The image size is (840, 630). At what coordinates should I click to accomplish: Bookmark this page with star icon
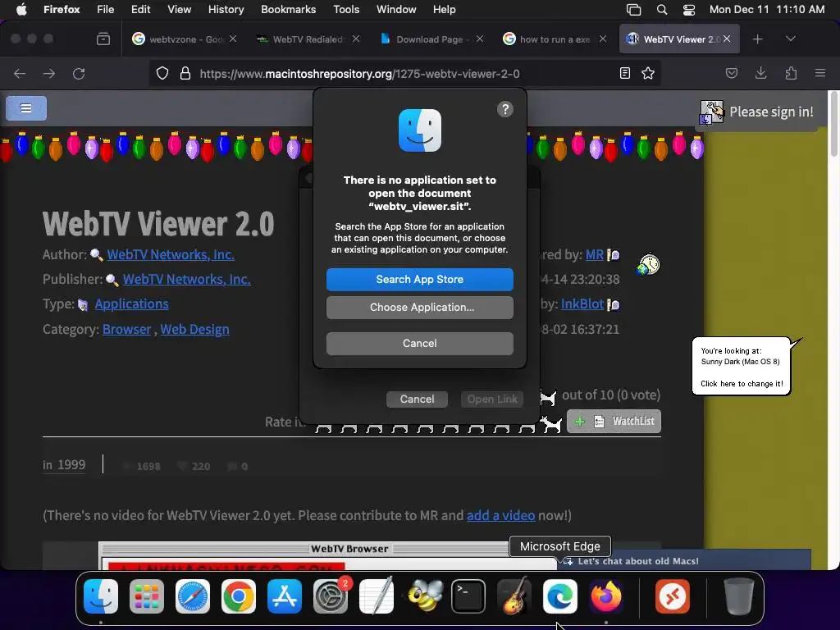click(648, 73)
